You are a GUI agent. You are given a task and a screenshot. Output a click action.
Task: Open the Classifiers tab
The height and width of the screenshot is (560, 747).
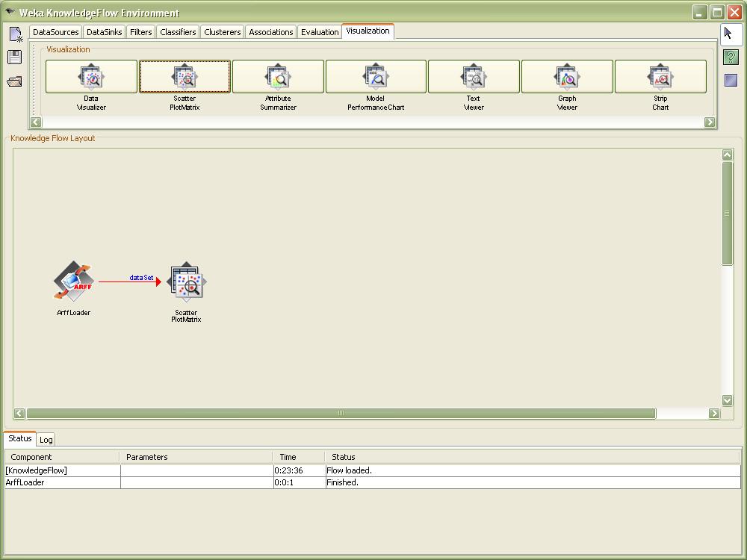point(178,32)
